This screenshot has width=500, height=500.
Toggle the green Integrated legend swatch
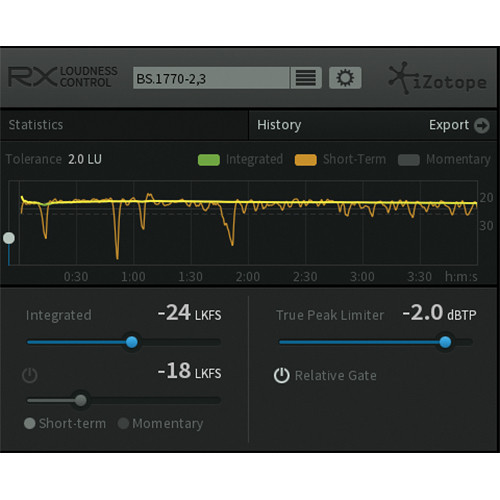pyautogui.click(x=209, y=160)
